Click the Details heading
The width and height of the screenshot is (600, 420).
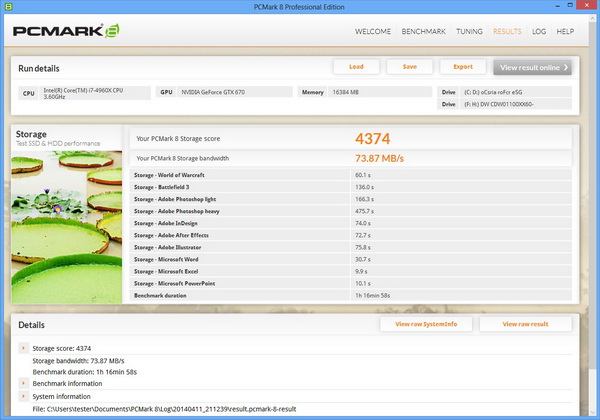(31, 325)
